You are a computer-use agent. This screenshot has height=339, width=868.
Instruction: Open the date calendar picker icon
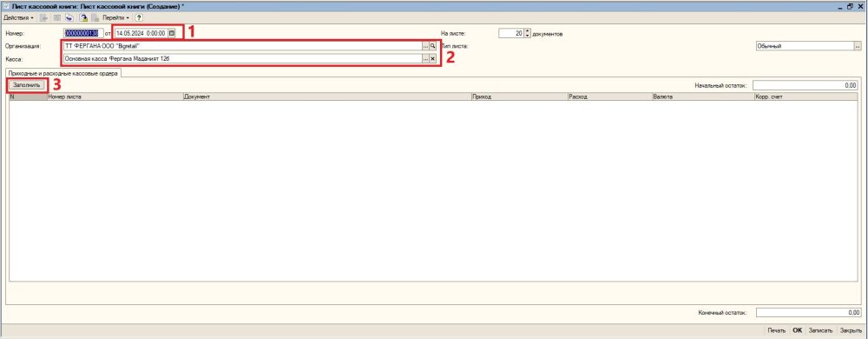(172, 33)
